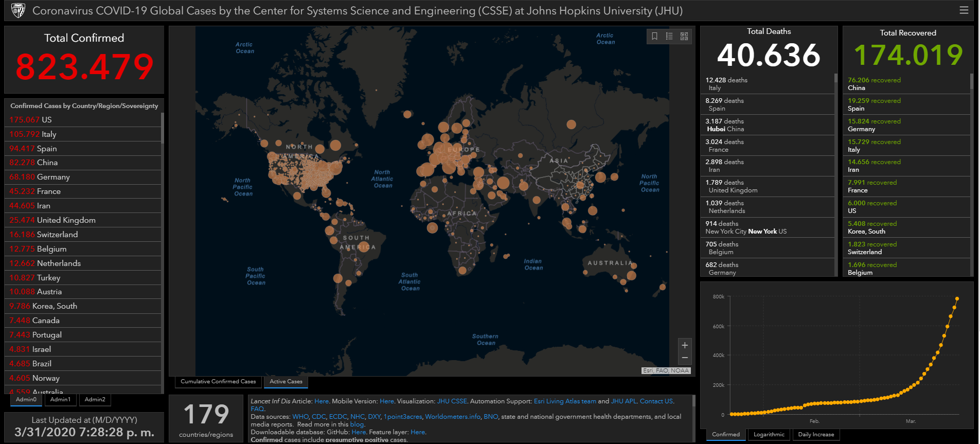
Task: Switch chart to Daily Increase tab
Action: coord(816,435)
